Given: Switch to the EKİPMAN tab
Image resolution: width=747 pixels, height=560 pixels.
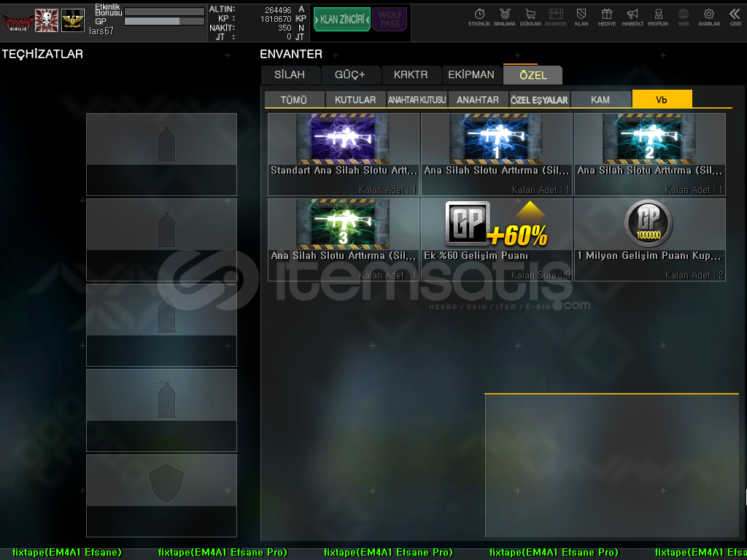Looking at the screenshot, I should (471, 75).
